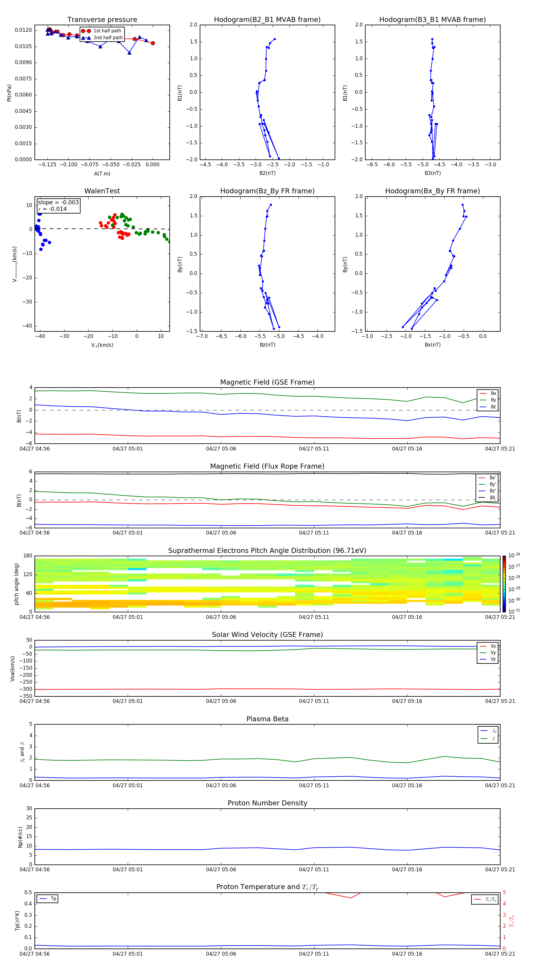535x980 pixels.
Task: Select the "V_remaining(km/s)" y-axis label
Action: [15, 264]
